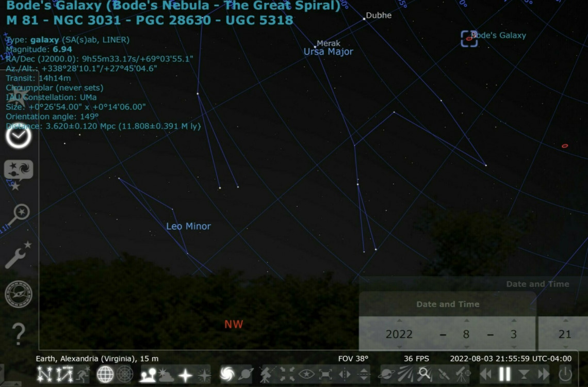
Task: Pause time flow in Stellarium
Action: [505, 374]
